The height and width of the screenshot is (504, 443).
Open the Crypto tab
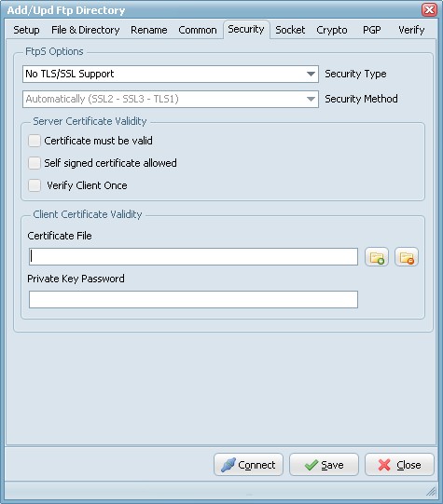[x=332, y=30]
